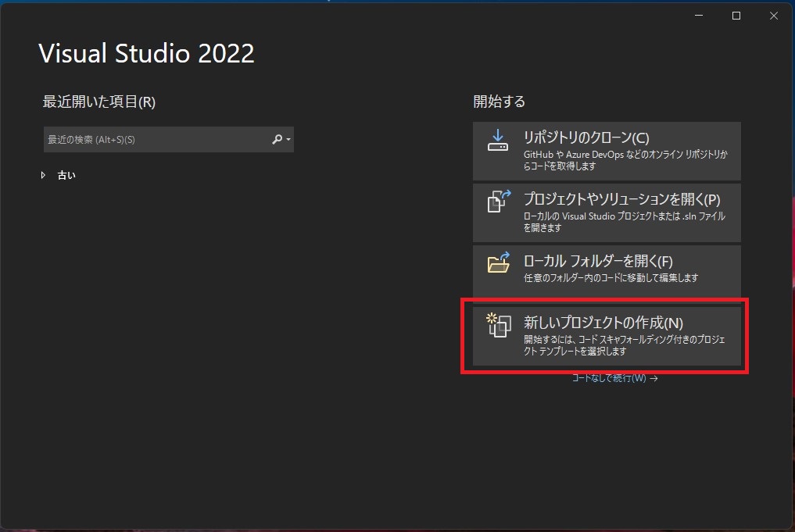795x532 pixels.
Task: Click the open local folder icon
Action: pos(499,262)
